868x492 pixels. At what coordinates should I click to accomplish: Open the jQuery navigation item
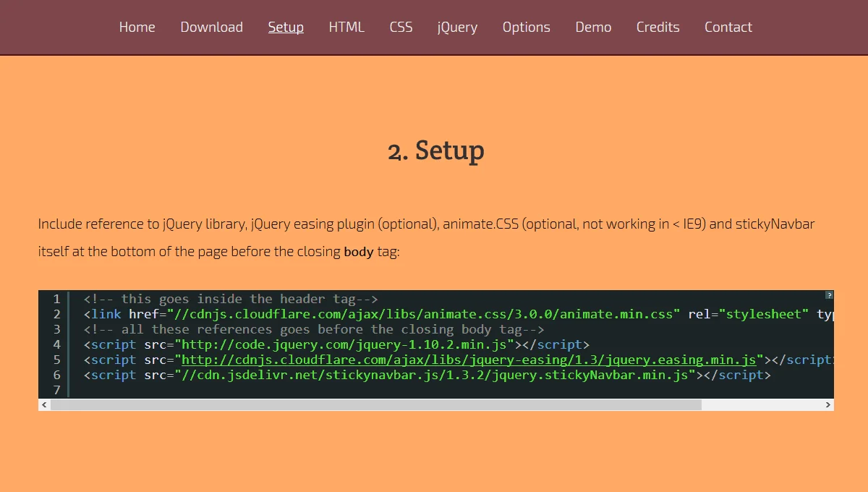[x=456, y=27]
